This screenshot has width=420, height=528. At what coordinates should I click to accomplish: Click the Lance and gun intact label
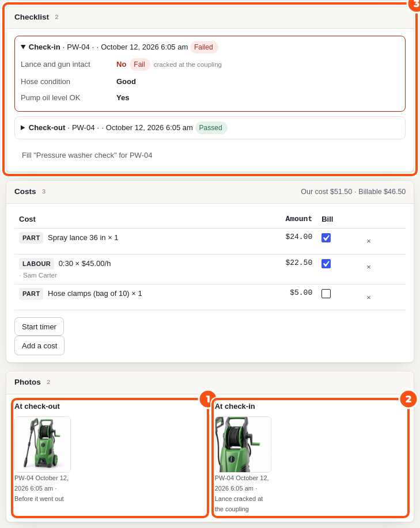tap(55, 64)
